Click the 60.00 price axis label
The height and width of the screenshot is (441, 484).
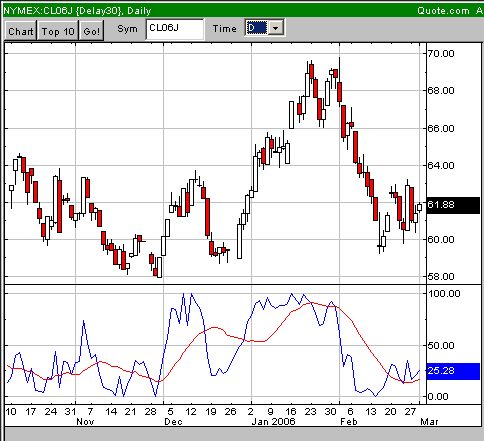coord(441,240)
